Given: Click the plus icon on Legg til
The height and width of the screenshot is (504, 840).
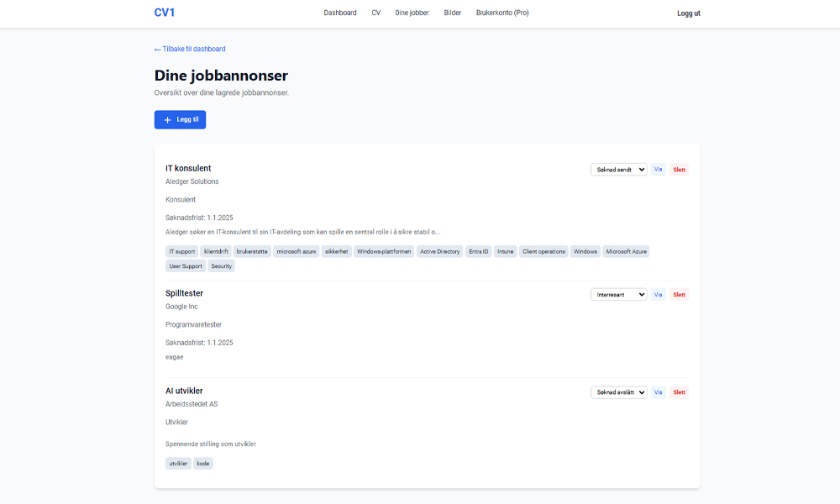Looking at the screenshot, I should (168, 120).
